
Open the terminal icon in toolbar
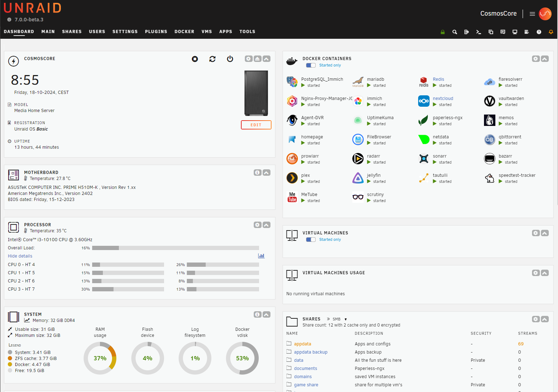(479, 32)
